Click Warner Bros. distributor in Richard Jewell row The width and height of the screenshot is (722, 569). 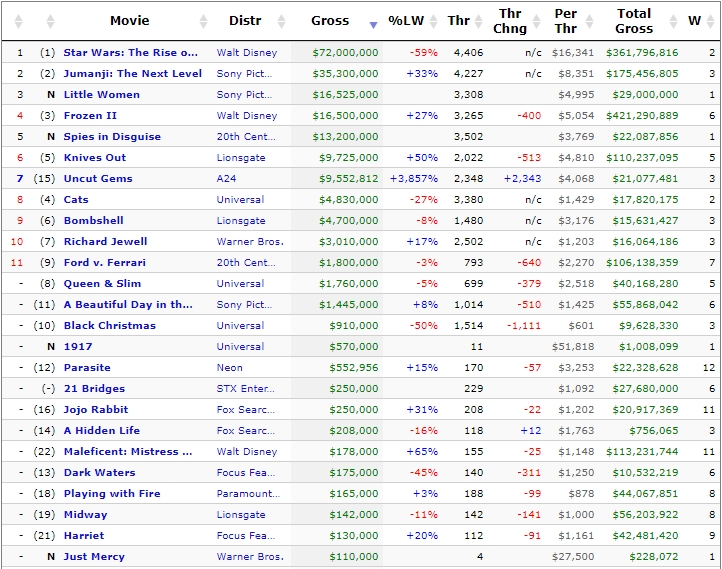click(250, 242)
